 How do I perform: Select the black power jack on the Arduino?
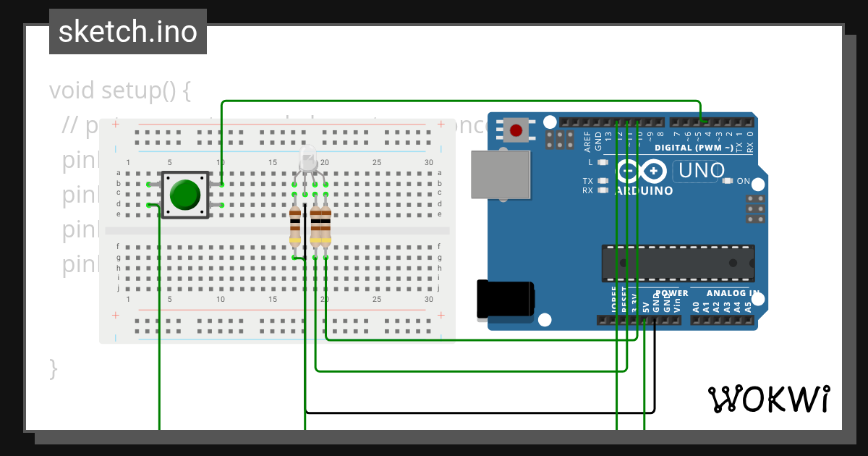coord(504,299)
